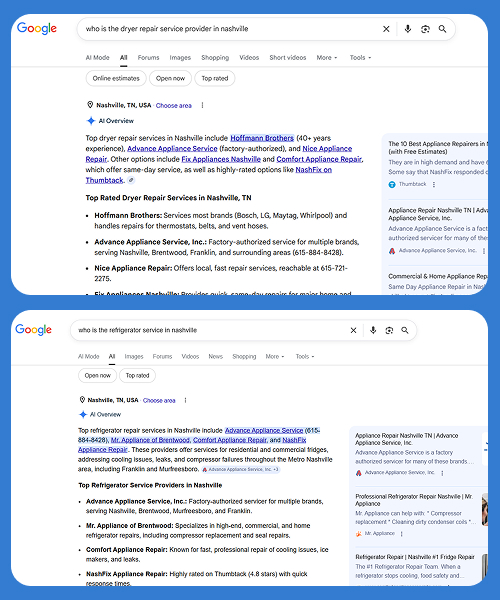Click source link icon after Thumbtack
This screenshot has height=600, width=500.
131,180
